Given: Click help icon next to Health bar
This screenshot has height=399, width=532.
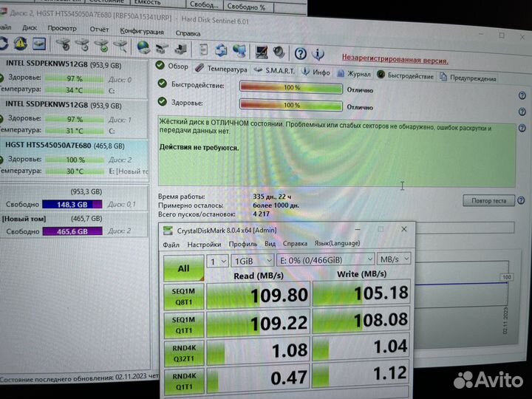Looking at the screenshot, I should click(x=522, y=112).
